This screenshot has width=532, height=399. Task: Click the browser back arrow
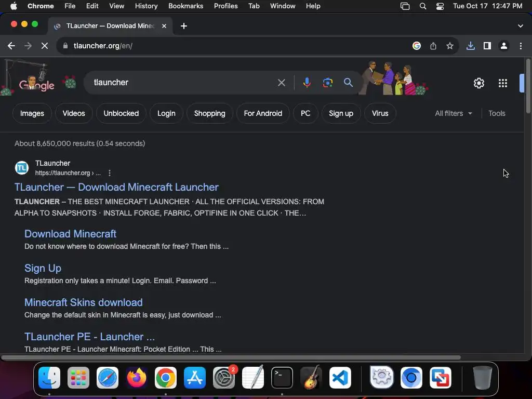pos(11,46)
